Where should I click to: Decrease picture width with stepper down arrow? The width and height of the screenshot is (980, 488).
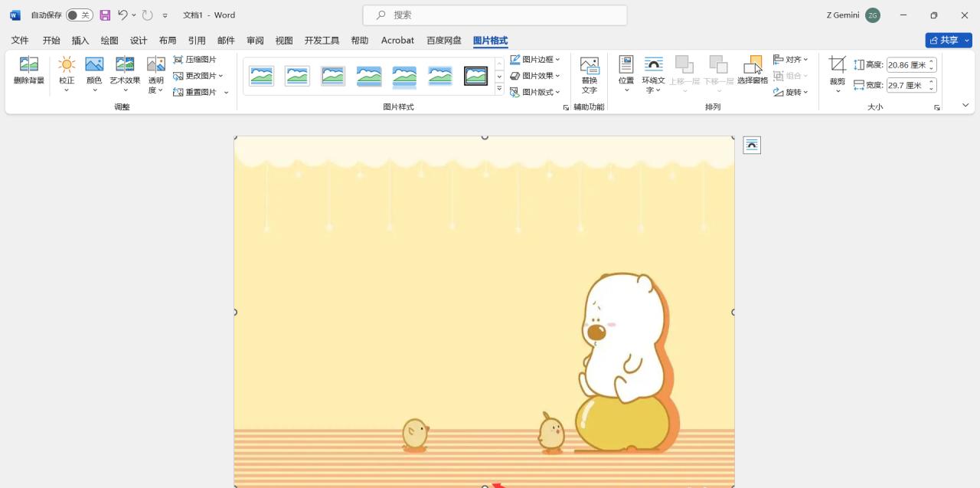point(932,89)
